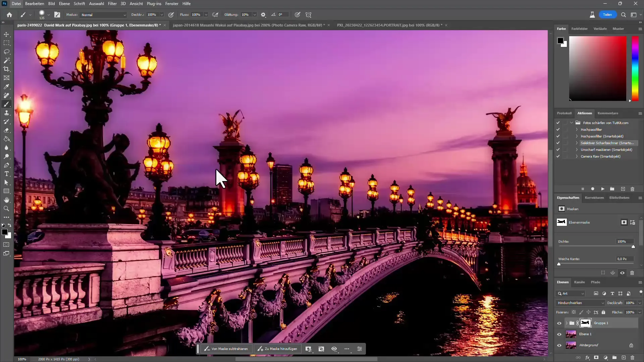Toggle mask visibility eye in Properties

coord(622,273)
